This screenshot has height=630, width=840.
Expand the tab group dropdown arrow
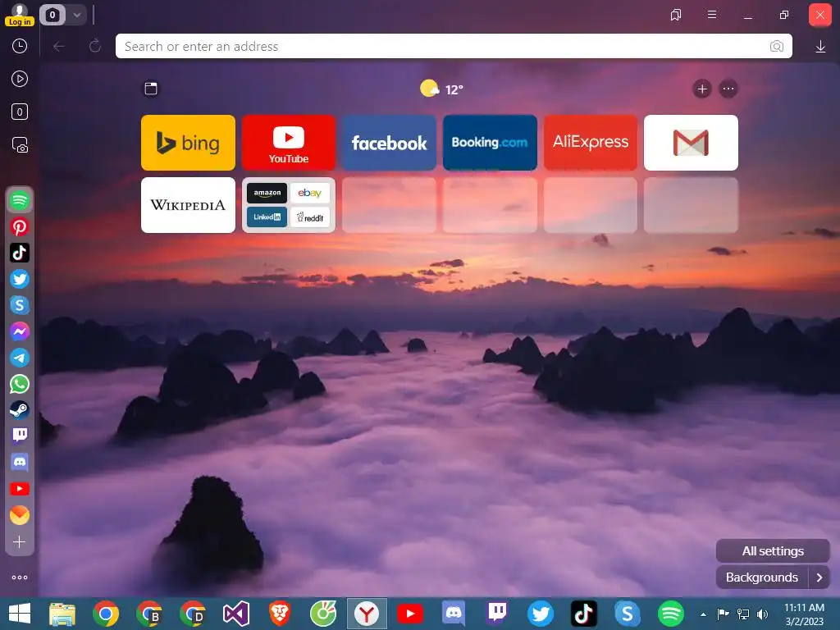[77, 15]
